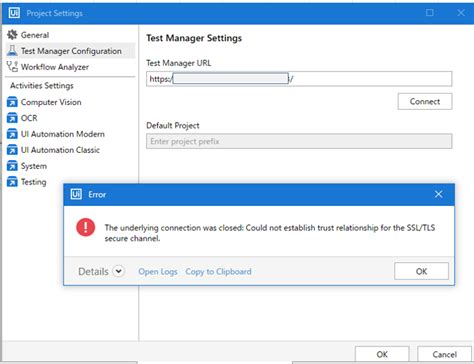Click Cancel in Project Settings
Image resolution: width=474 pixels, height=364 pixels.
point(445,354)
